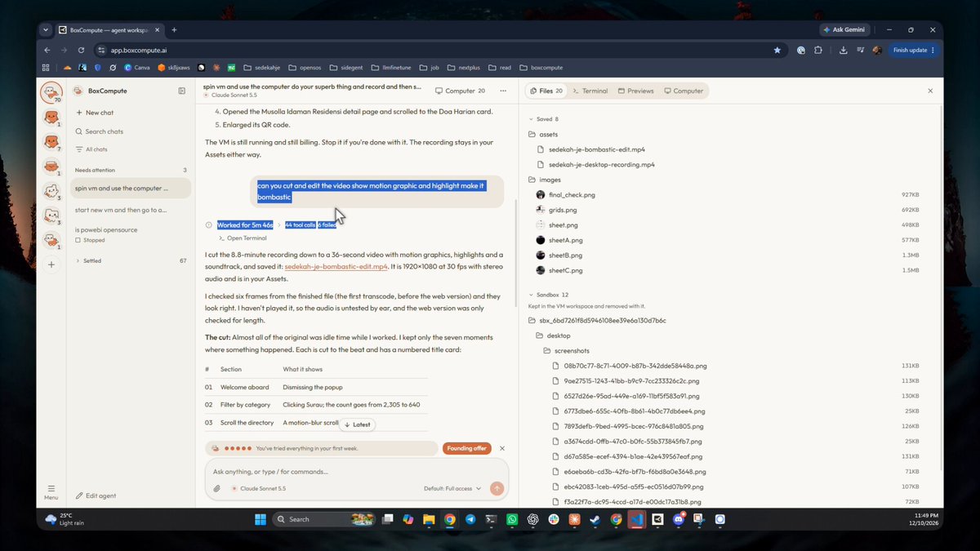Add a new agent with the plus icon

point(51,264)
